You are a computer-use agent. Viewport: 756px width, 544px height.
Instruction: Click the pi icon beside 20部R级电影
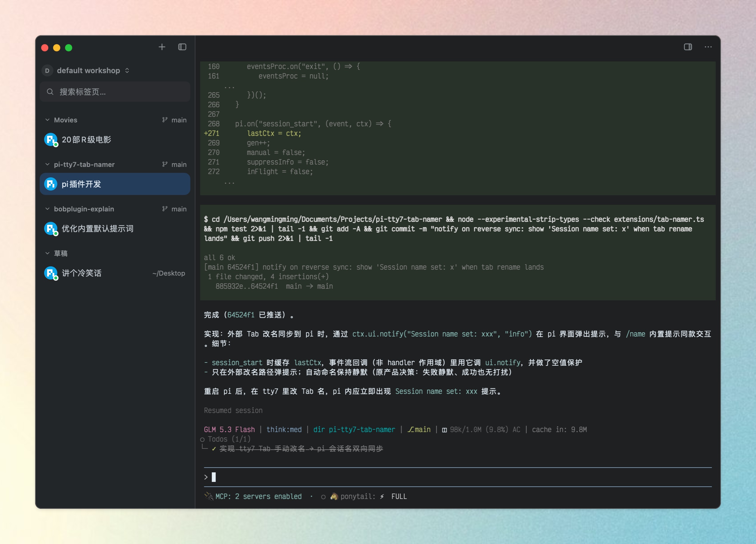51,139
